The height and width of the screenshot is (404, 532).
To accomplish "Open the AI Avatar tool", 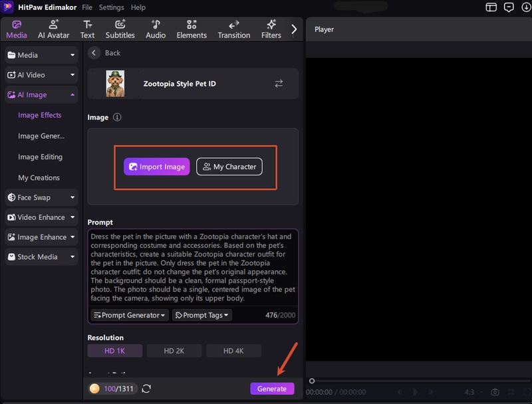I will click(53, 29).
